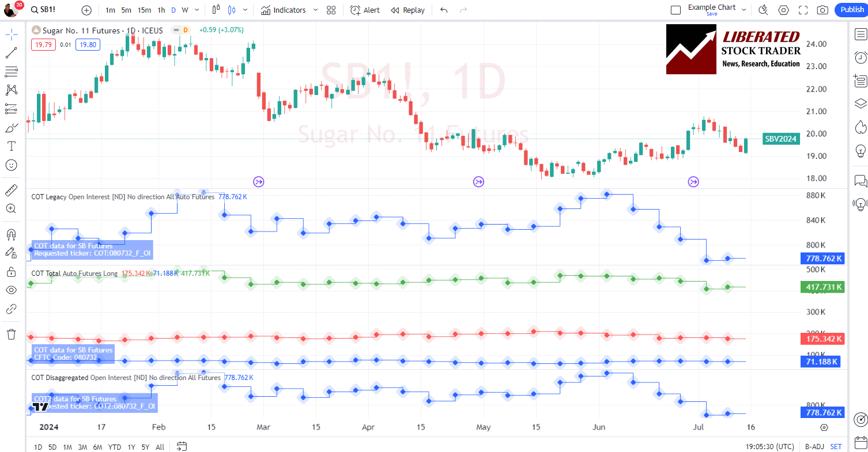Click the Publish button
The image size is (868, 452).
point(851,10)
